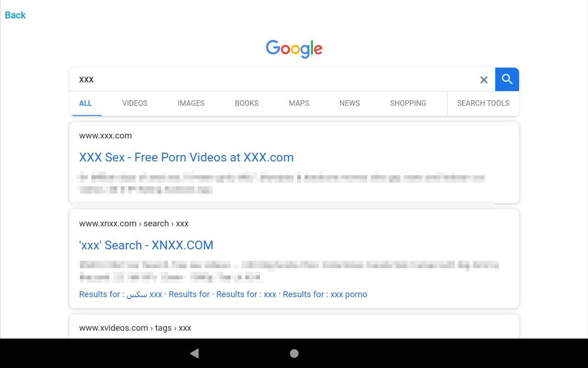Switch to the VIDEOS tab
Viewport: 588px width, 368px height.
point(135,103)
